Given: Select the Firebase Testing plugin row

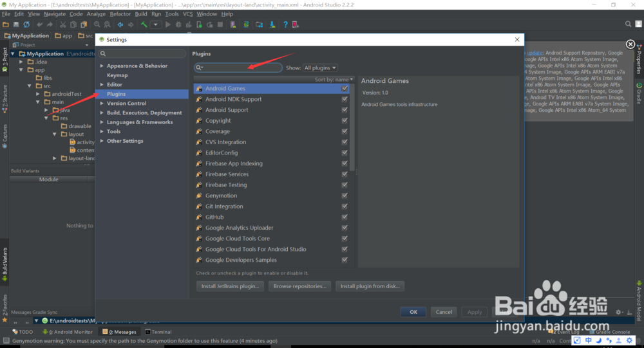Looking at the screenshot, I should point(272,185).
